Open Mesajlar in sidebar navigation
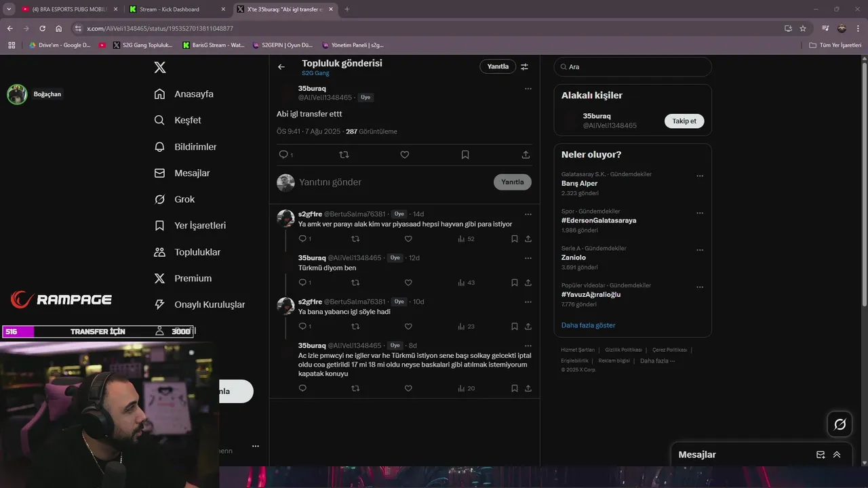The width and height of the screenshot is (868, 488). [182, 173]
